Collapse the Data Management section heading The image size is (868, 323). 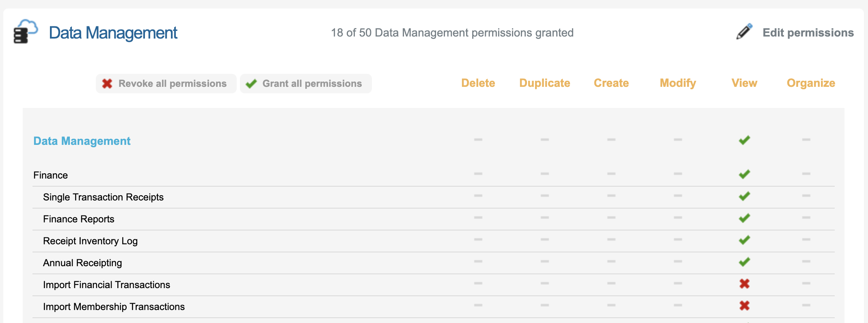click(x=82, y=141)
